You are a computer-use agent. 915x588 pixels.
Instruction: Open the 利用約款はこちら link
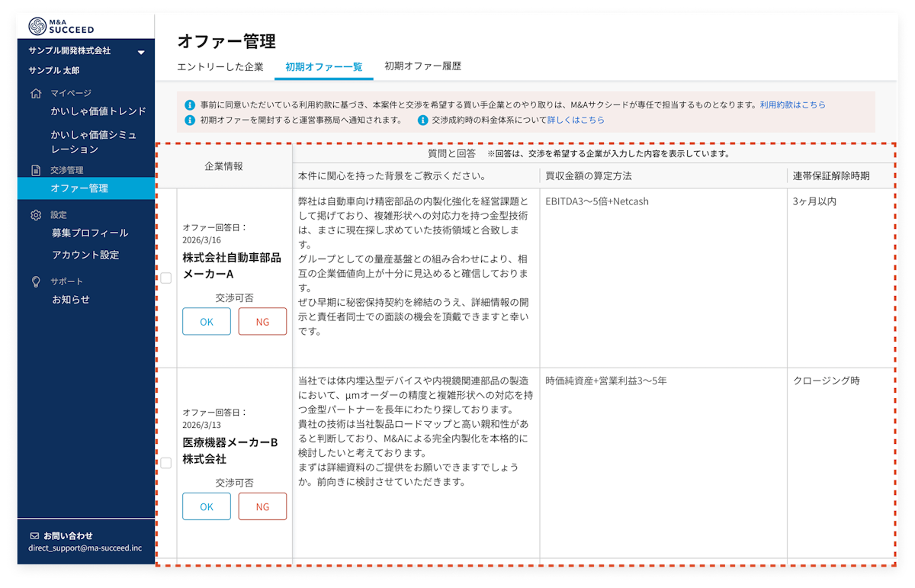click(792, 104)
